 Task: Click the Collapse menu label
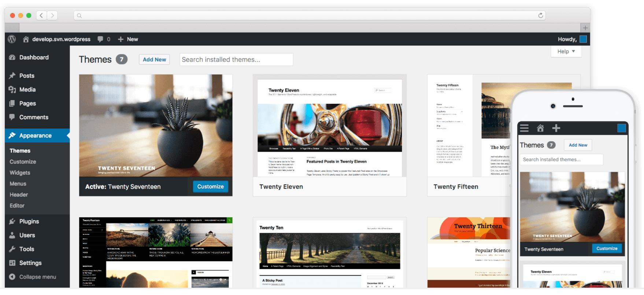click(38, 277)
